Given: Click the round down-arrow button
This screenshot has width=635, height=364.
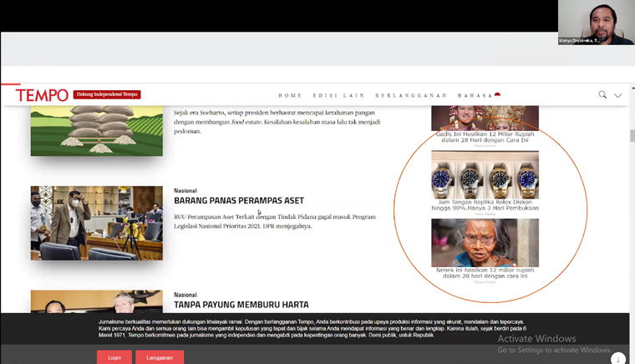Looking at the screenshot, I should pyautogui.click(x=618, y=358).
